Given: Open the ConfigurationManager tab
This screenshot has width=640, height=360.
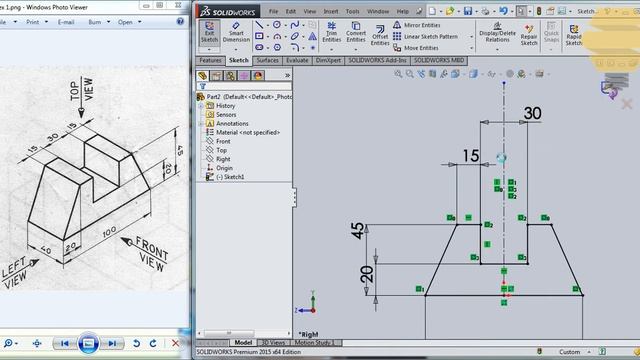Looking at the screenshot, I should tap(230, 76).
